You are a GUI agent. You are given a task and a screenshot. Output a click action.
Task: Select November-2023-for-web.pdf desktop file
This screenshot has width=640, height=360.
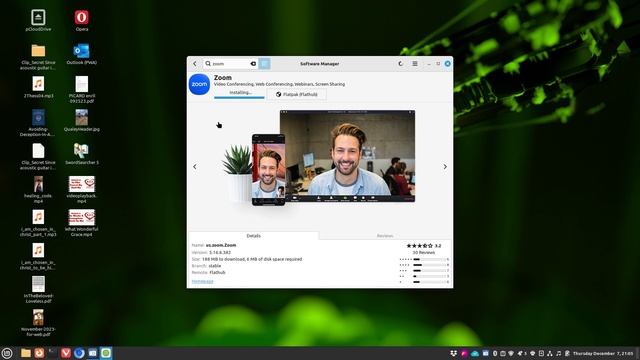(38, 323)
